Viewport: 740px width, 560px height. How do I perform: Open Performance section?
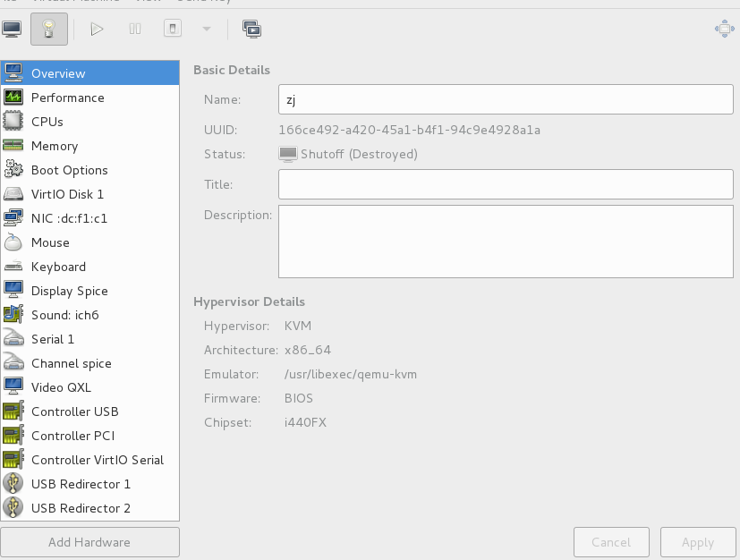coord(89,98)
